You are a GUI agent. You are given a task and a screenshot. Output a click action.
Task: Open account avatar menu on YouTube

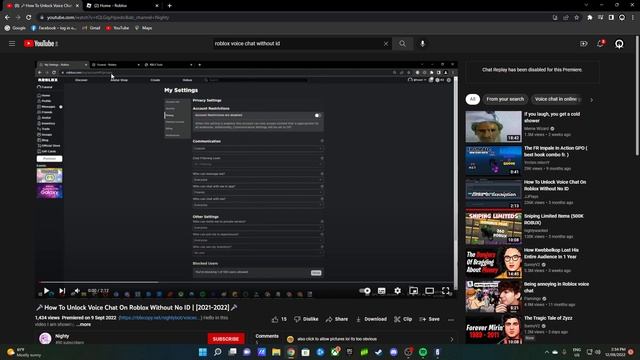[619, 44]
